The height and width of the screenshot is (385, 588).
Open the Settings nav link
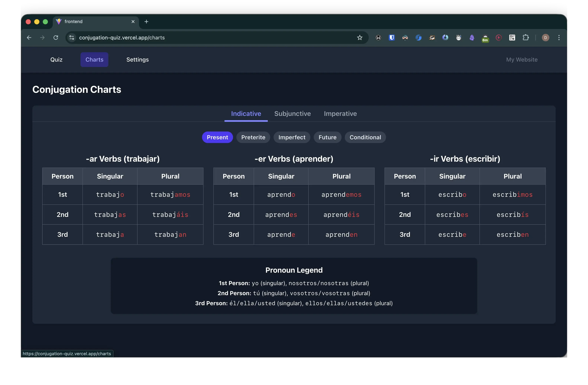[137, 60]
